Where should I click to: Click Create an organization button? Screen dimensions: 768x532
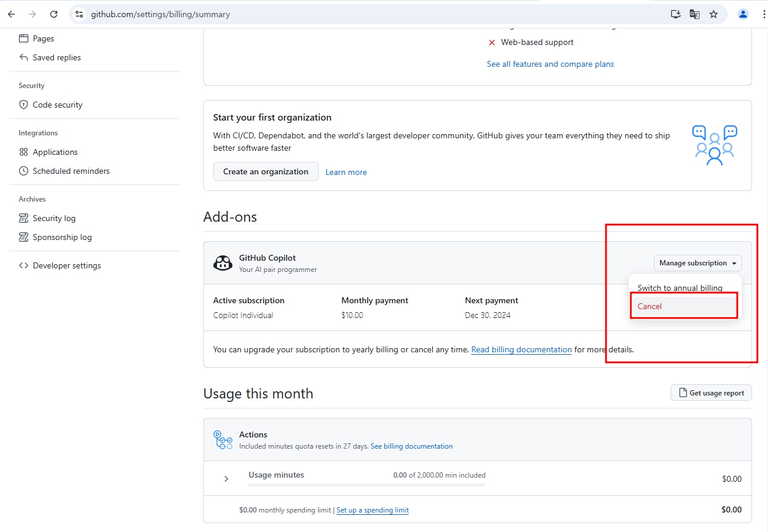266,171
